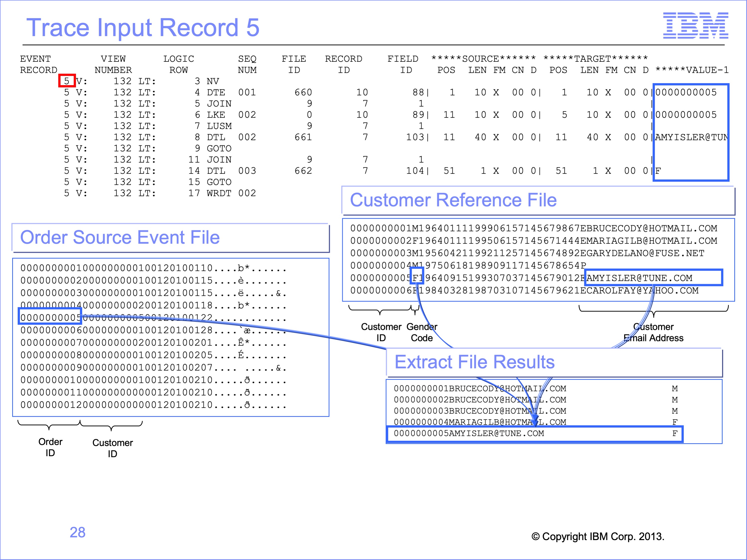The width and height of the screenshot is (747, 560).
Task: Click the order record starting "0000000012"
Action: point(154,405)
